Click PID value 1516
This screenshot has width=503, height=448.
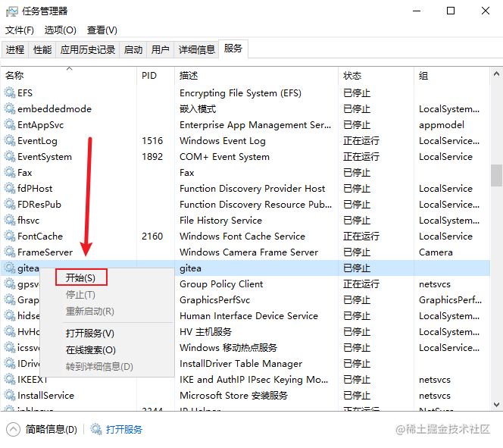(x=152, y=140)
